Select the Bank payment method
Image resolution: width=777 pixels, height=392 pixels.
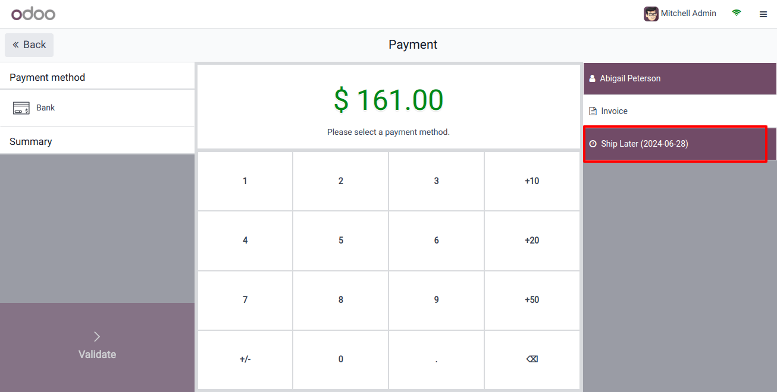click(97, 108)
